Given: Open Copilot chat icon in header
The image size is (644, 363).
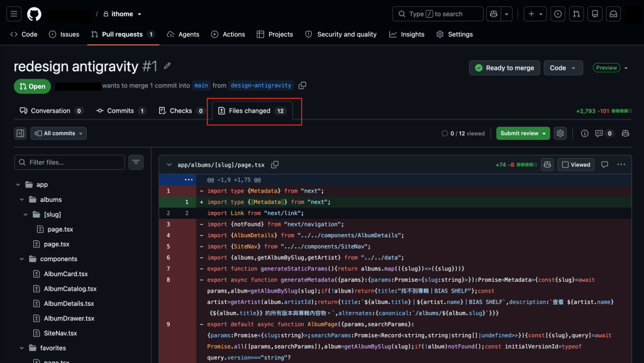Looking at the screenshot, I should 494,14.
